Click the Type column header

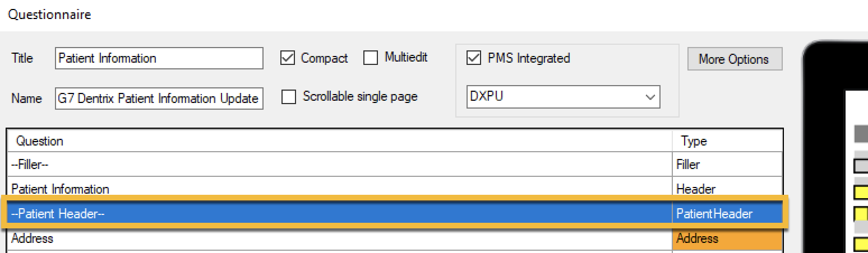point(727,140)
